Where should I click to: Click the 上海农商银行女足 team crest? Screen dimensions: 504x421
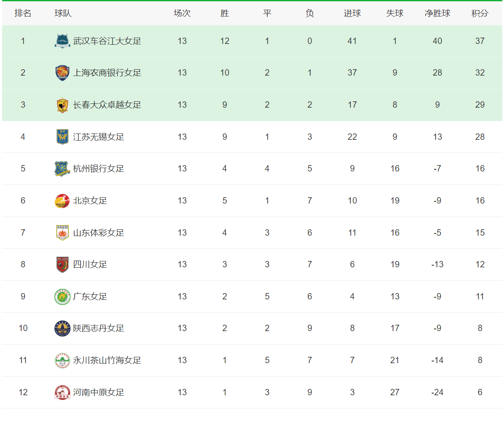[x=62, y=73]
